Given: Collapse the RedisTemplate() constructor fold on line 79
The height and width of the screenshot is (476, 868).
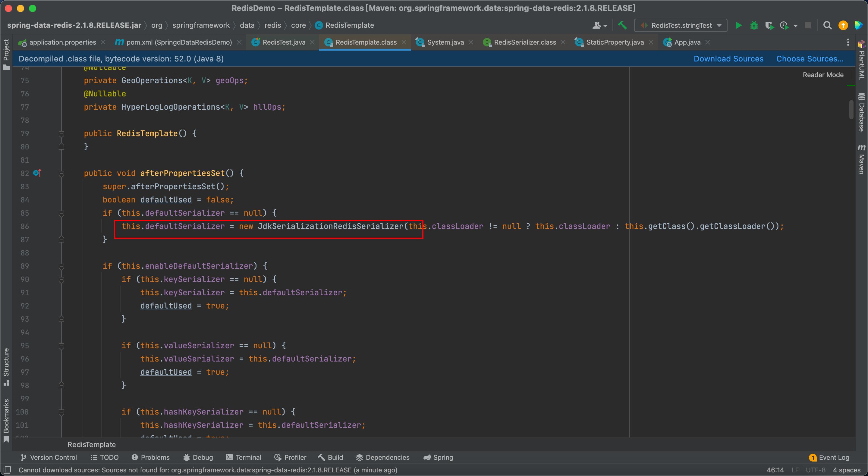Looking at the screenshot, I should point(61,134).
